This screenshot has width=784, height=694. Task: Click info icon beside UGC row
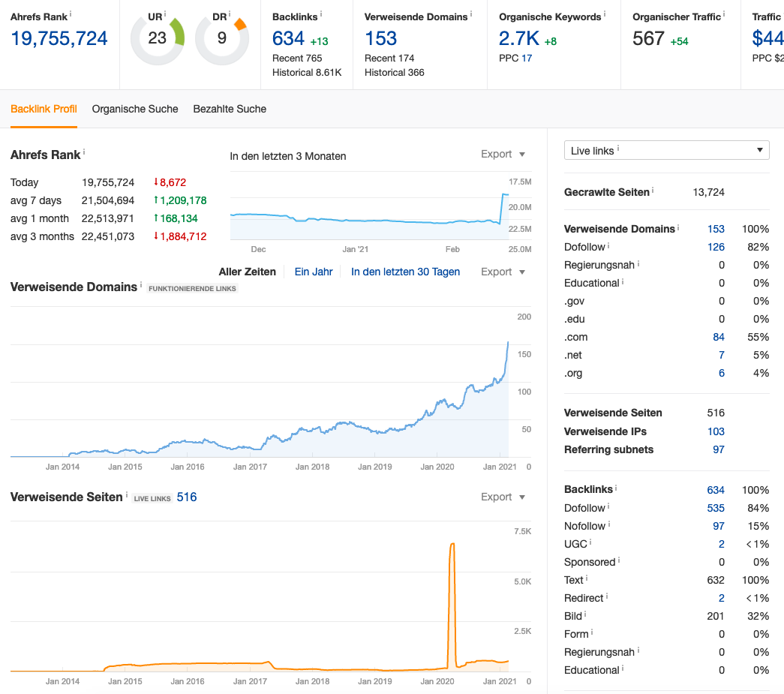591,542
